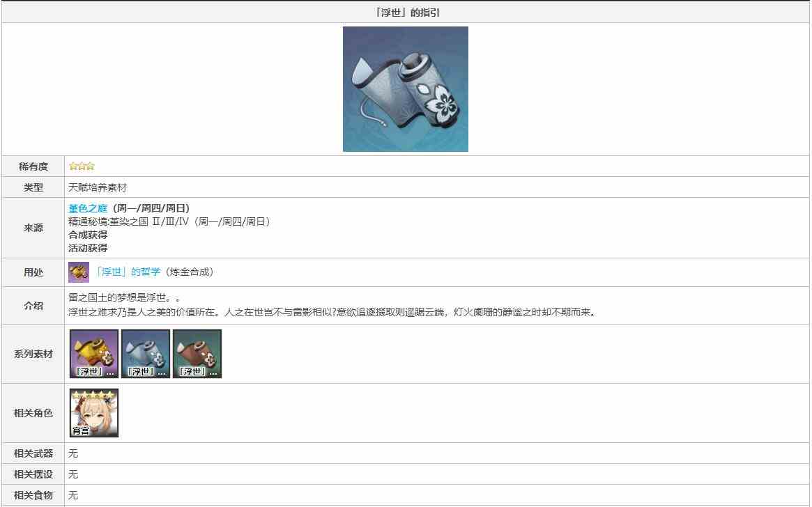Viewport: 812px width, 507px height.
Task: Select the 稀有度 row label
Action: (33, 166)
